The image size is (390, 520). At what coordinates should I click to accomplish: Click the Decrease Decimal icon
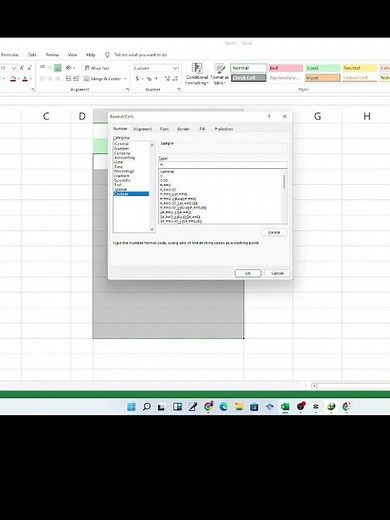click(x=175, y=79)
